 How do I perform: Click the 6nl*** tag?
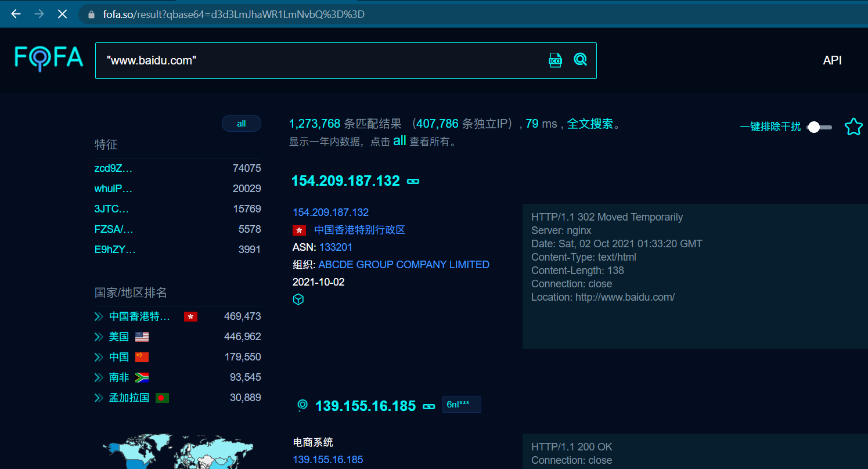coord(462,405)
